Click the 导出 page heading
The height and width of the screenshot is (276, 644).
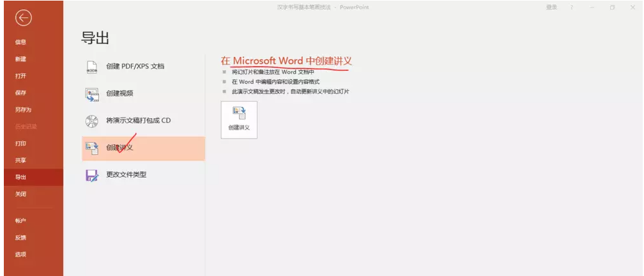[x=95, y=38]
